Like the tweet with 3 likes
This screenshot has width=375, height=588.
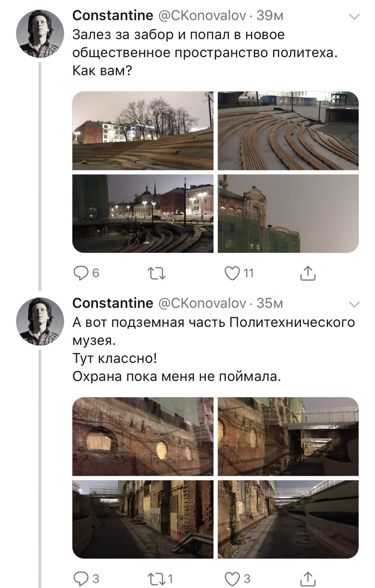pyautogui.click(x=233, y=578)
